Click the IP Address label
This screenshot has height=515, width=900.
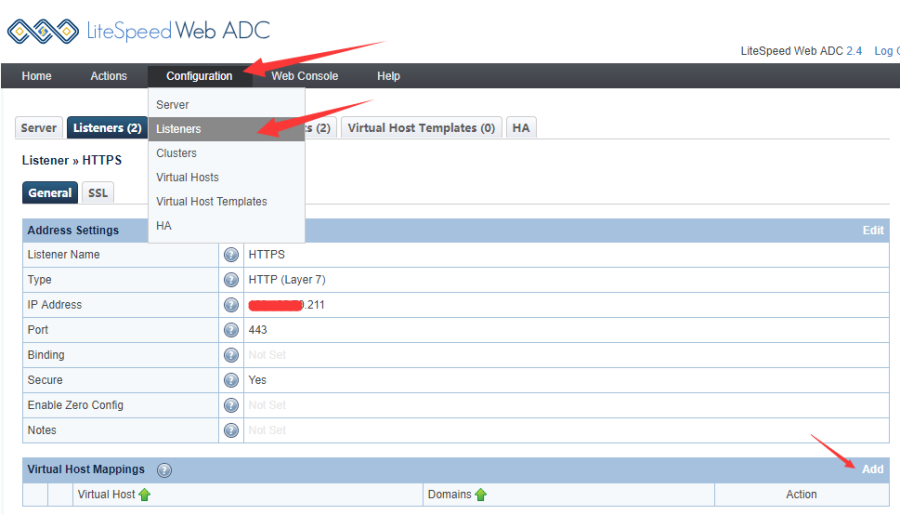(55, 305)
